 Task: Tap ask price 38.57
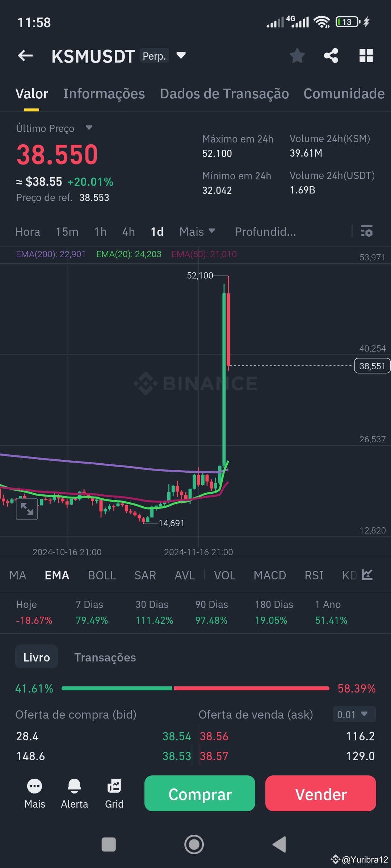click(x=214, y=756)
